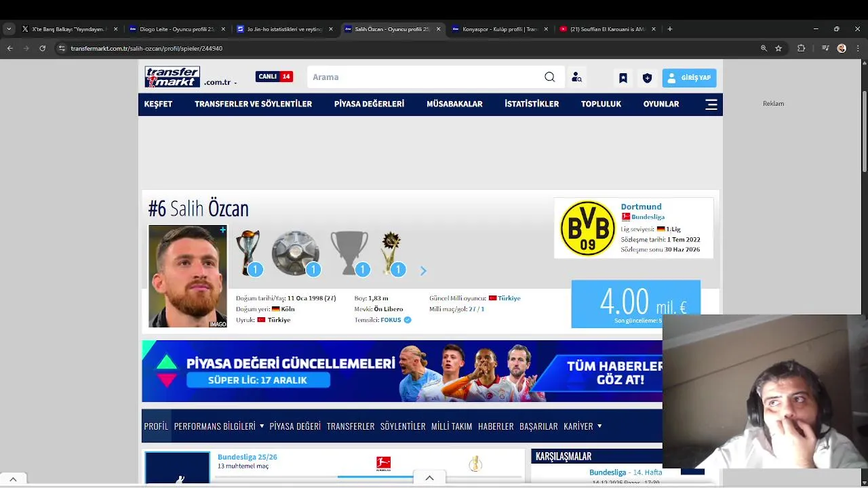868x488 pixels.
Task: Click the Transfermarkt logo
Action: (x=172, y=77)
